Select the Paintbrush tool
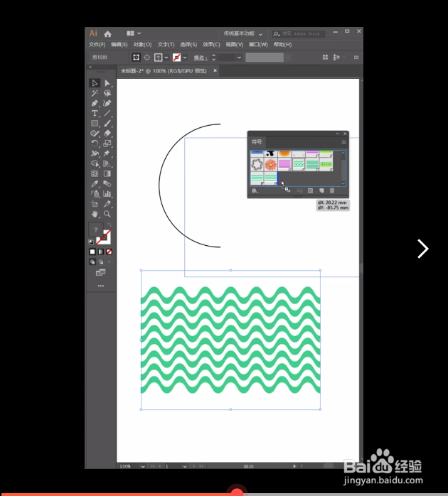This screenshot has height=496, width=448. [x=107, y=124]
